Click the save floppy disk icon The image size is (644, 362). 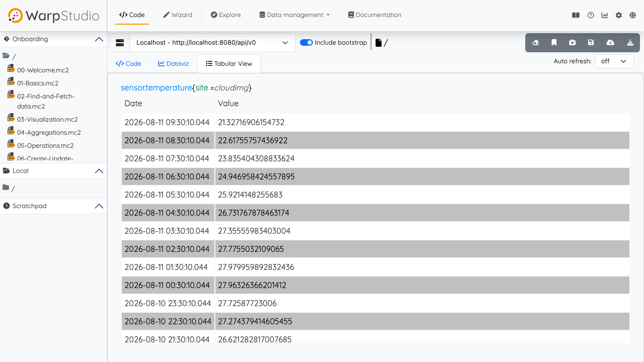[591, 43]
